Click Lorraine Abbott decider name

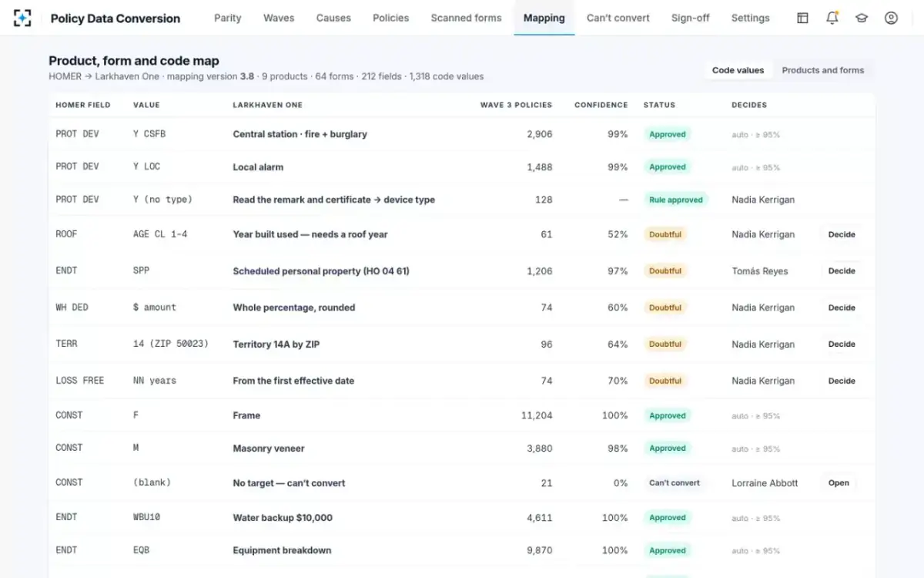(765, 483)
